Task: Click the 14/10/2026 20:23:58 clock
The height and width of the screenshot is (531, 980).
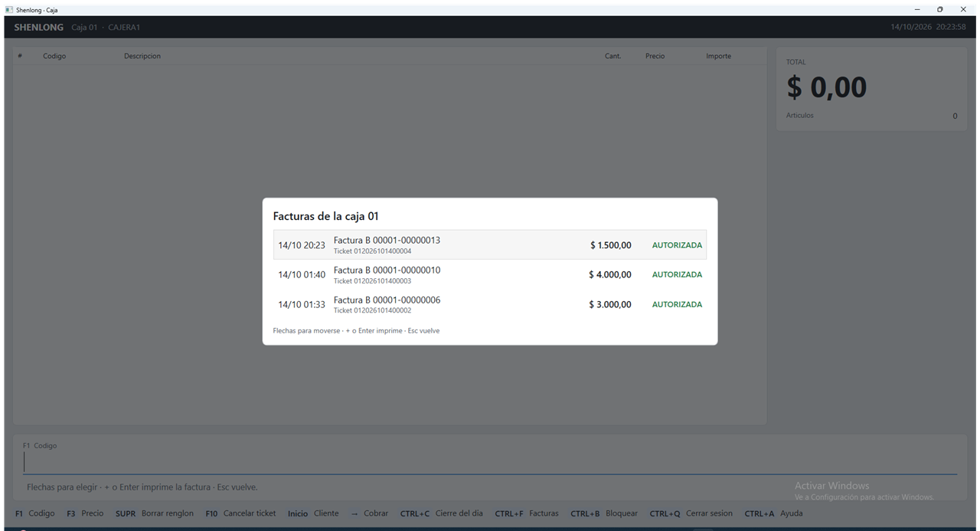Action: (928, 27)
